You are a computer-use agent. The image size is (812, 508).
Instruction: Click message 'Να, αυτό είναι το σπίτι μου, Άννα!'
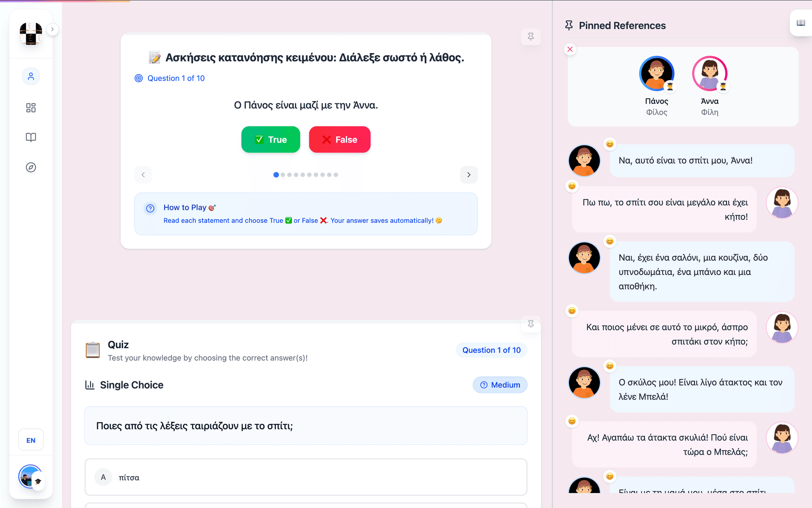tap(702, 160)
